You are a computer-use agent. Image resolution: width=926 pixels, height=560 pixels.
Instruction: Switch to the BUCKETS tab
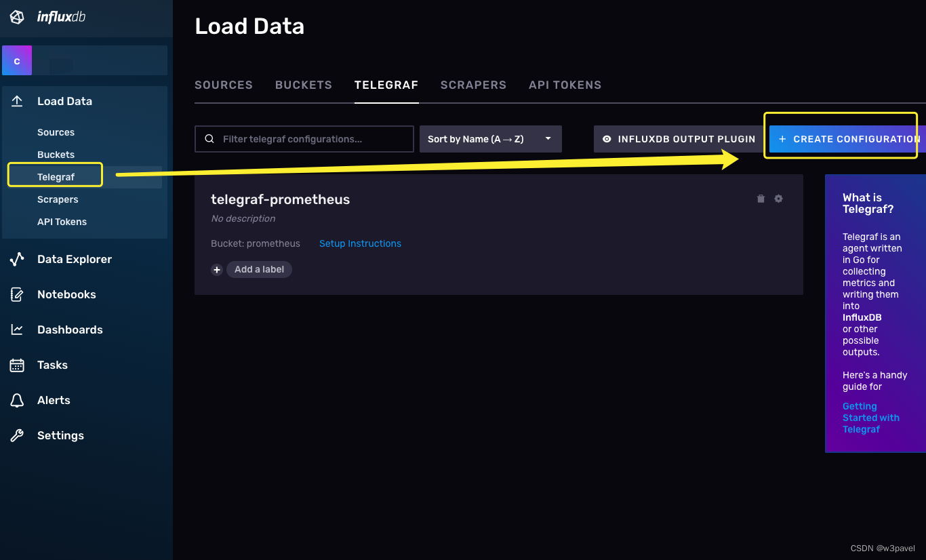point(303,85)
